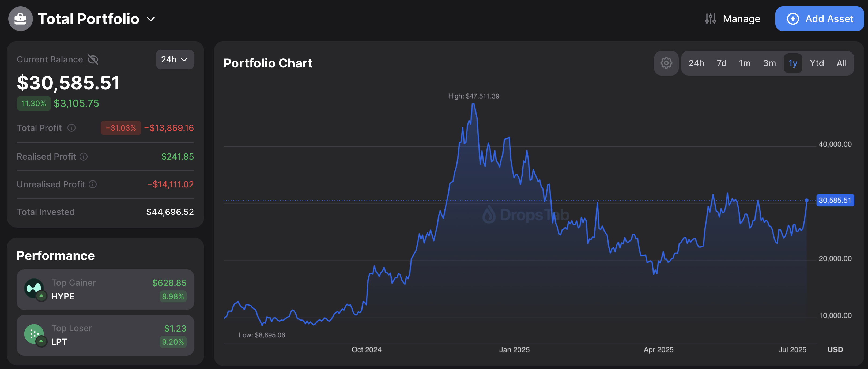Show the All time chart range
868x369 pixels.
coord(841,63)
